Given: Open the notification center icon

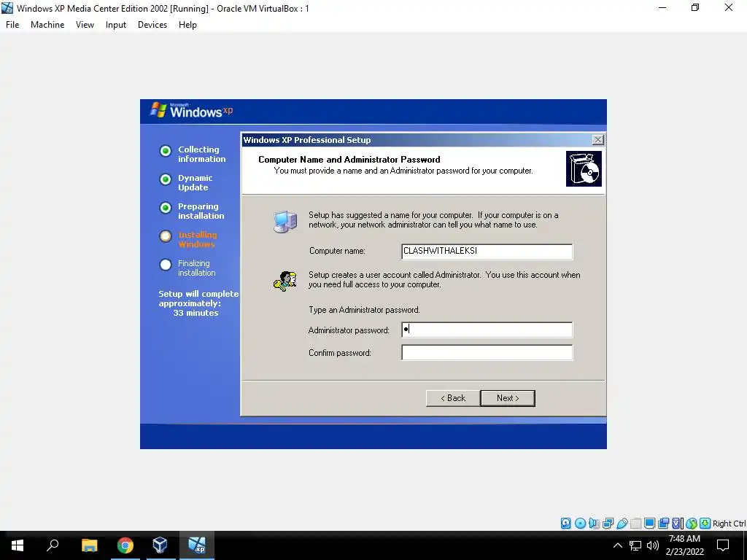Looking at the screenshot, I should tap(723, 545).
